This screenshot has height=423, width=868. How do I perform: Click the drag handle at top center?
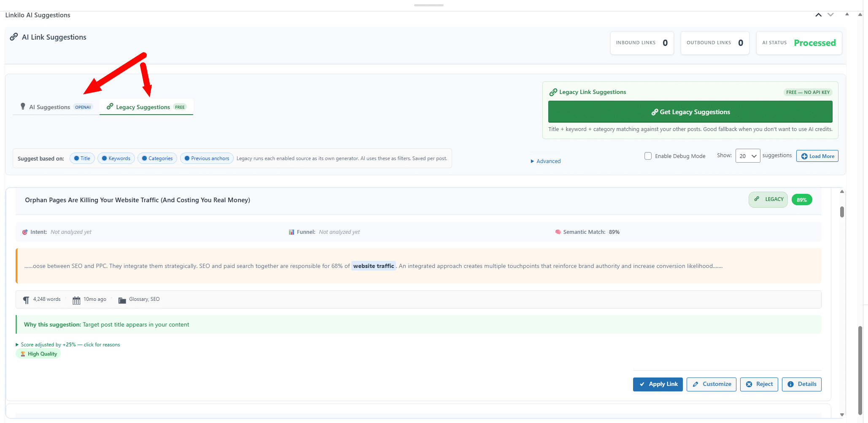[429, 5]
